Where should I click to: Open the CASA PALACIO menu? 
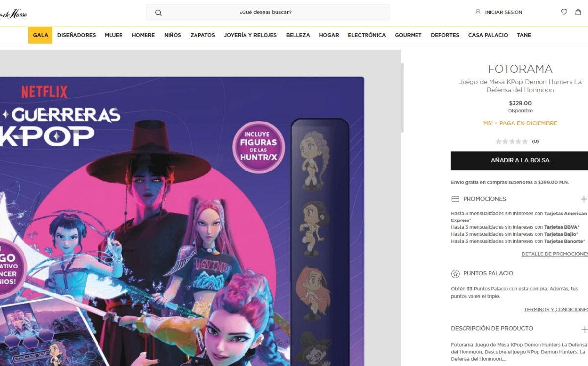(x=488, y=35)
